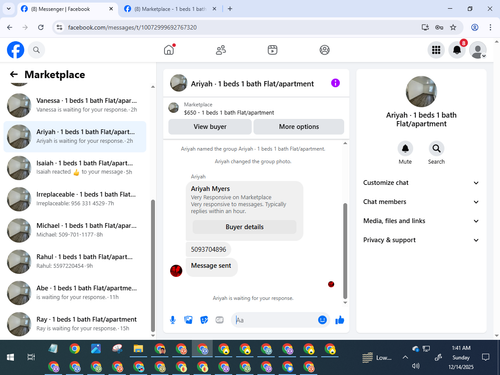
Task: Open the account profile avatar menu
Action: [x=478, y=50]
